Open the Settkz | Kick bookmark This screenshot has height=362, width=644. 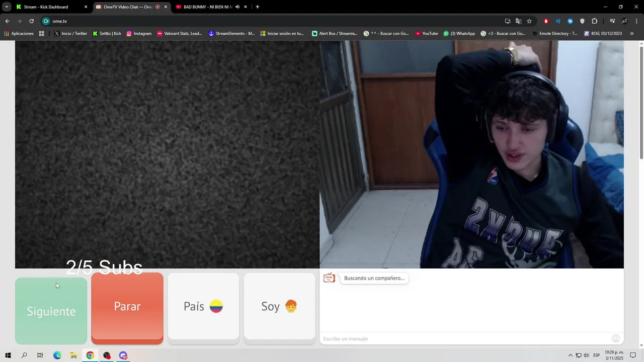[x=107, y=34]
